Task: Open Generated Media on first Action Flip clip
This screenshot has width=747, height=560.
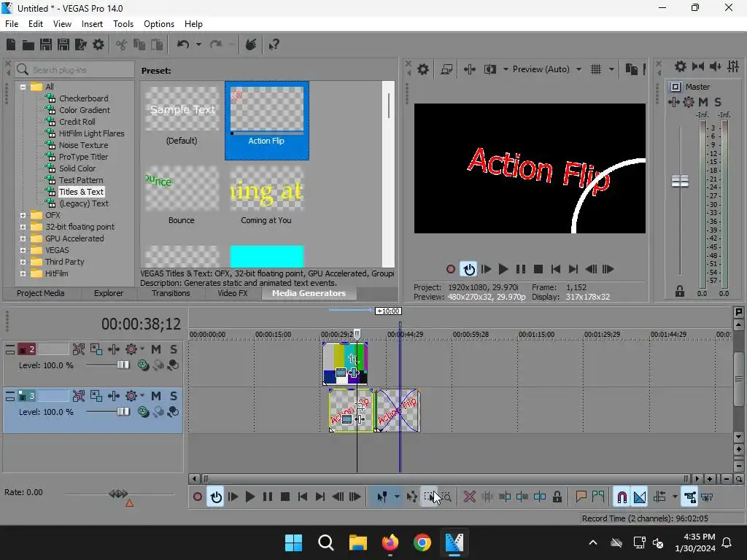Action: click(x=347, y=419)
